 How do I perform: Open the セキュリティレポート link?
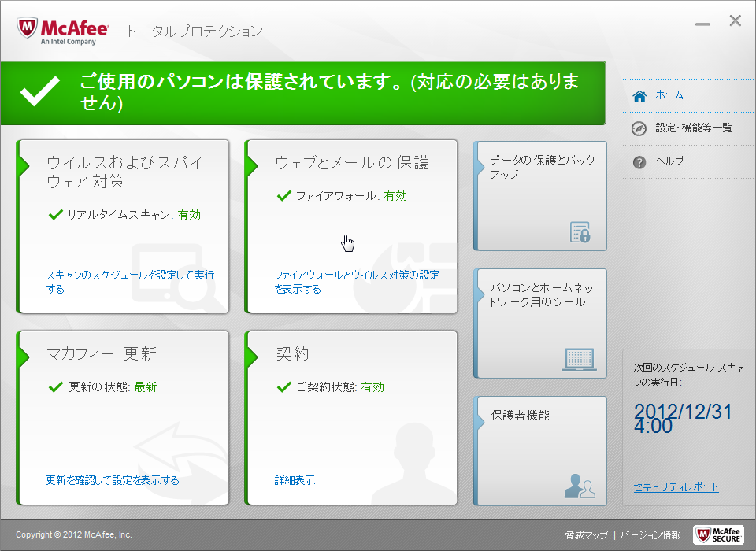[676, 487]
